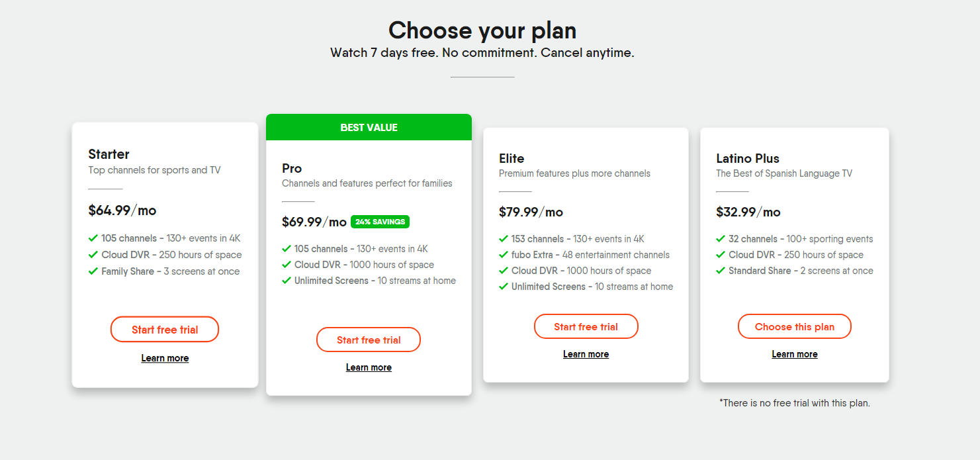The image size is (980, 460).
Task: Click checkmark icon beside Starter 105 channels
Action: point(93,238)
